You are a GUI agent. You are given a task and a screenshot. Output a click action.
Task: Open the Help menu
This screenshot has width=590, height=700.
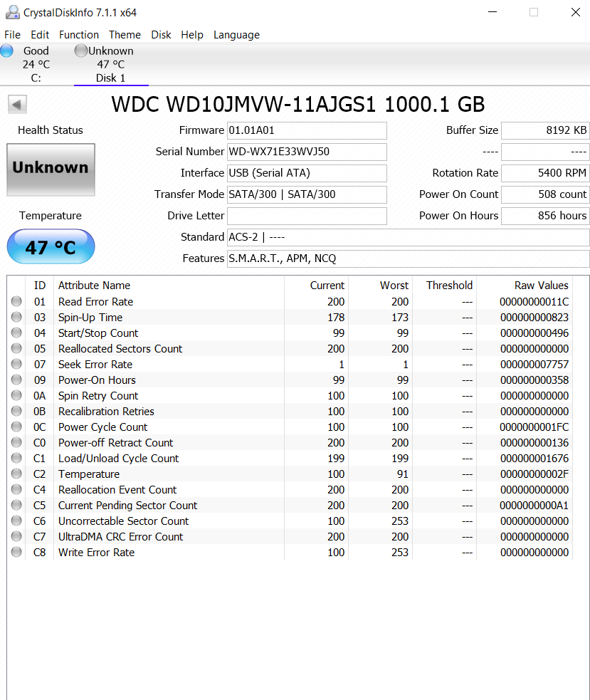pos(192,35)
